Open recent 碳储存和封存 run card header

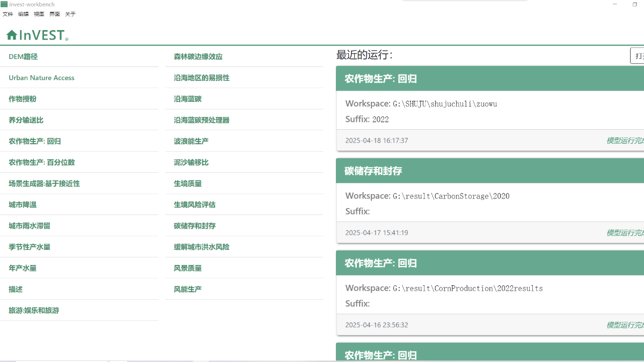pyautogui.click(x=490, y=171)
